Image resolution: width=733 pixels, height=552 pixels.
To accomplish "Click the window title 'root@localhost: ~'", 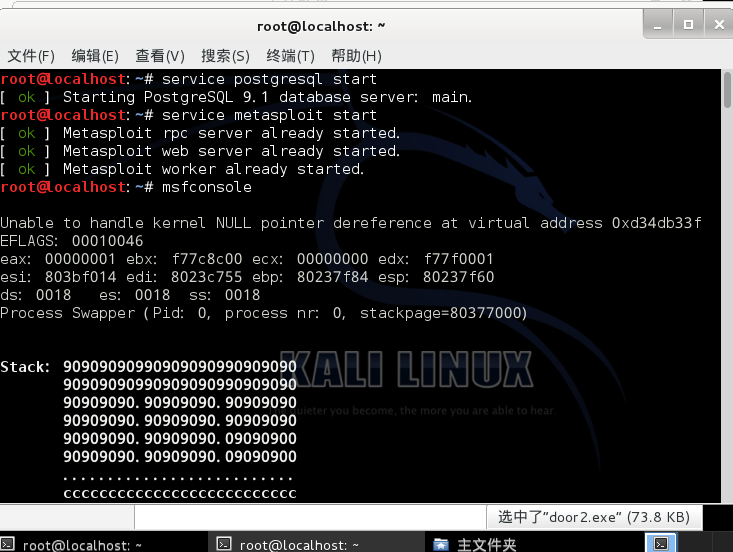I will 321,27.
